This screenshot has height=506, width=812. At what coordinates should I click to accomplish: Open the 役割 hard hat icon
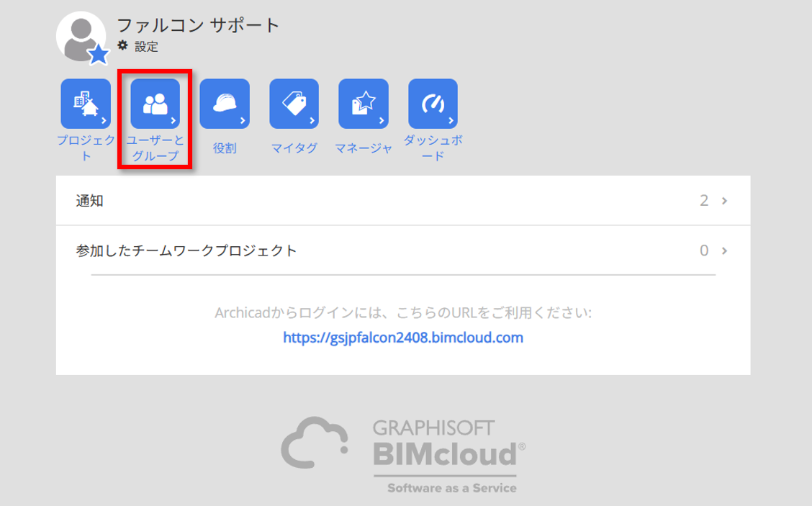[225, 104]
